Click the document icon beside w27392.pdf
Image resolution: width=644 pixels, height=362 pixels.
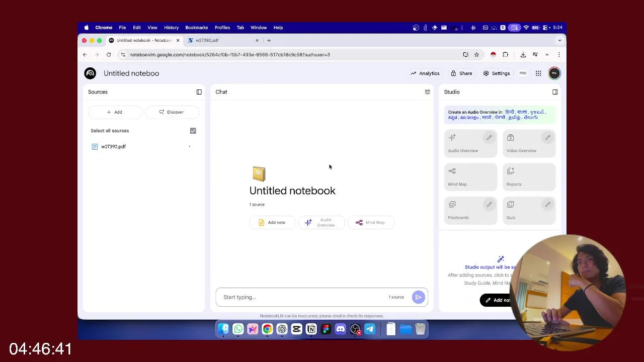coord(95,147)
